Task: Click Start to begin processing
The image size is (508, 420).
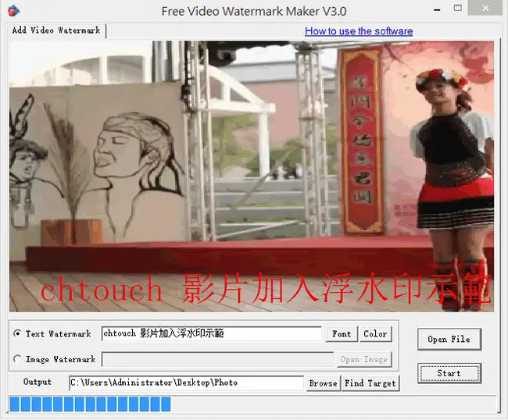Action: [x=449, y=373]
